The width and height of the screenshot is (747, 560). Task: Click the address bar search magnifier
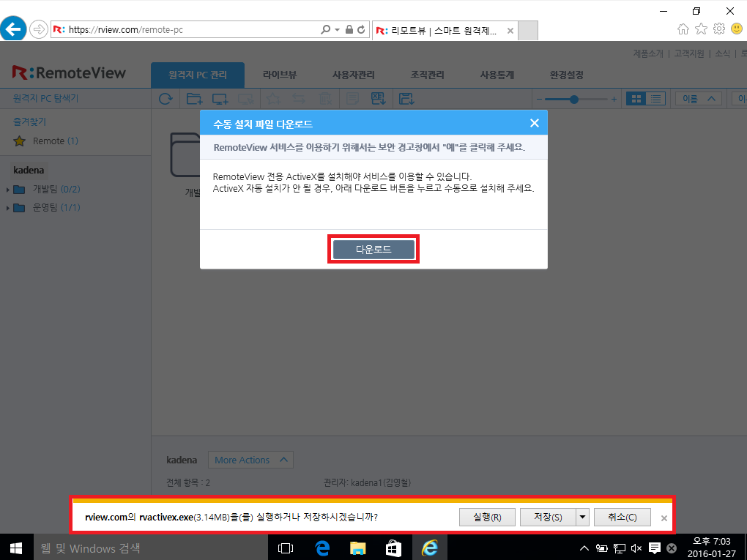tap(325, 29)
